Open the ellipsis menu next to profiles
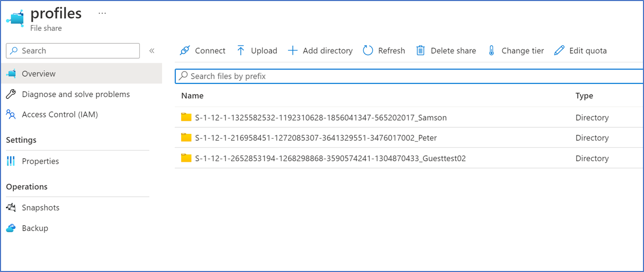Image resolution: width=644 pixels, height=272 pixels. tap(102, 13)
